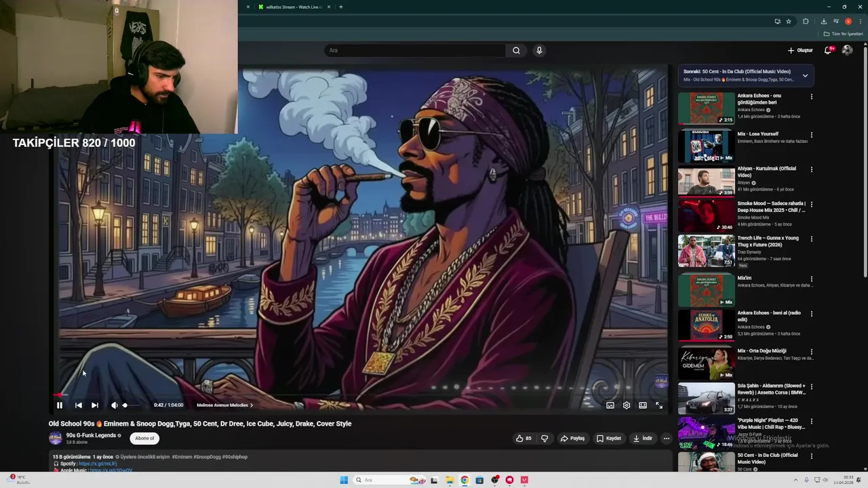
Task: Open options for Ankara Echoes onu gördüğümden beri
Action: [812, 97]
